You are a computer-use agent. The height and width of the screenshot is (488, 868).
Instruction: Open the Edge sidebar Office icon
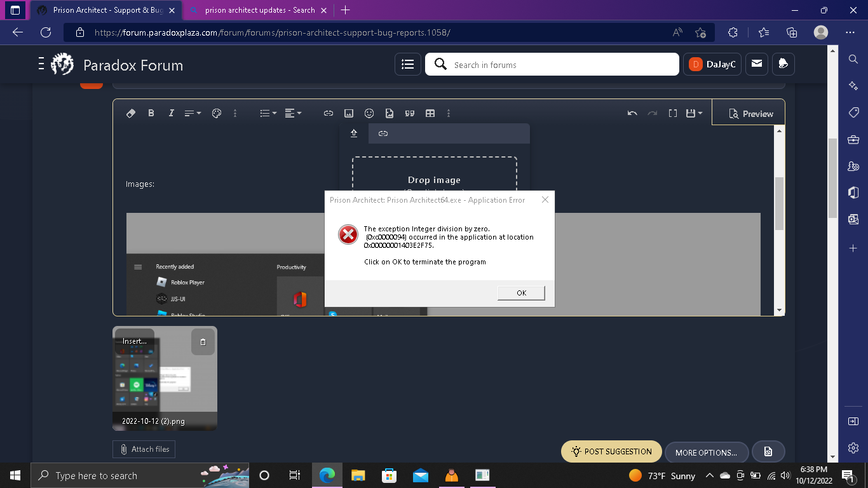853,193
